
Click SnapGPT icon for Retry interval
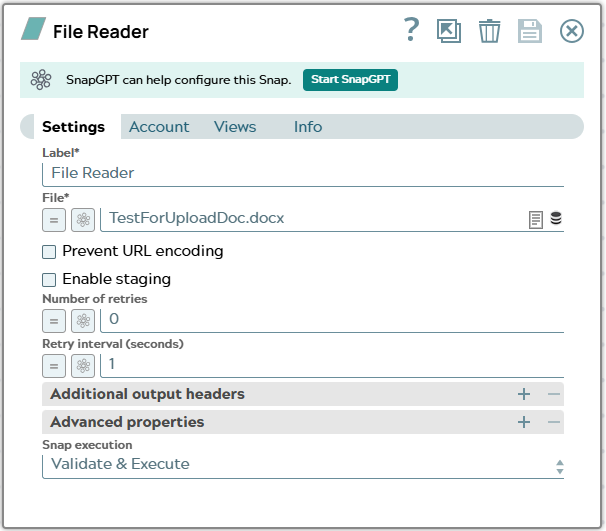click(x=83, y=366)
